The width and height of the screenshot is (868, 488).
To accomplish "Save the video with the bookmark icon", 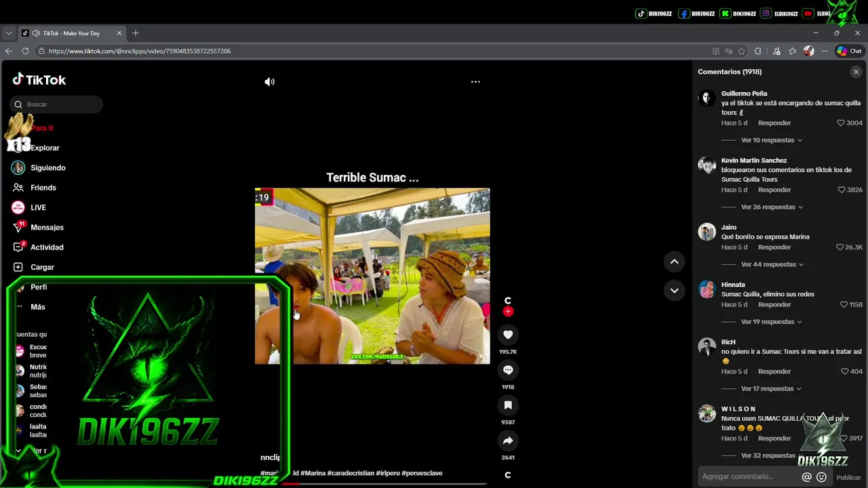I will [x=508, y=405].
